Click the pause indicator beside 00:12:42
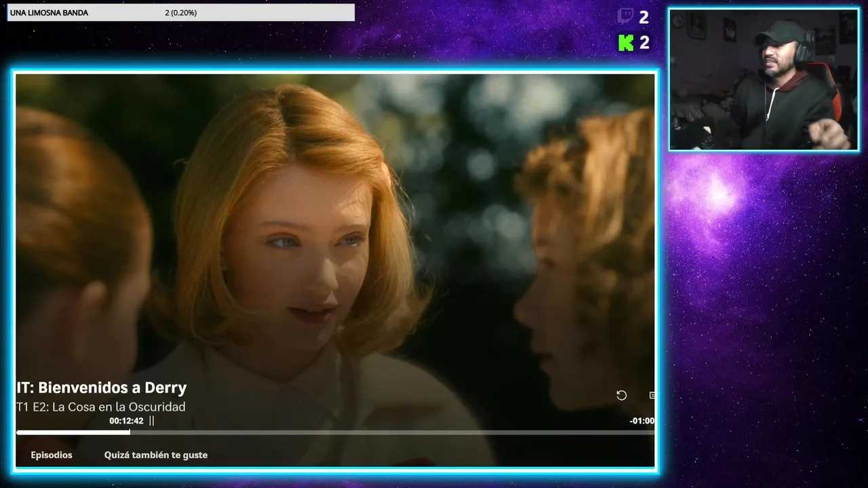 [x=151, y=421]
